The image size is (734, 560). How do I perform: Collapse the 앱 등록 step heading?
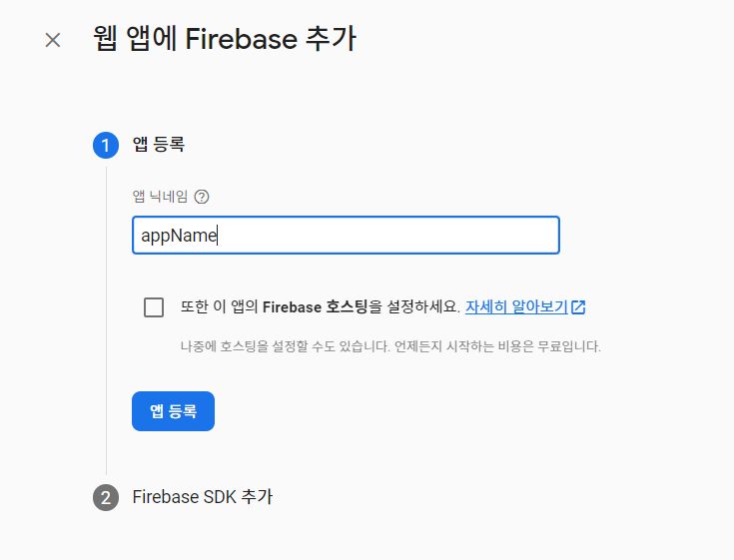tap(159, 145)
